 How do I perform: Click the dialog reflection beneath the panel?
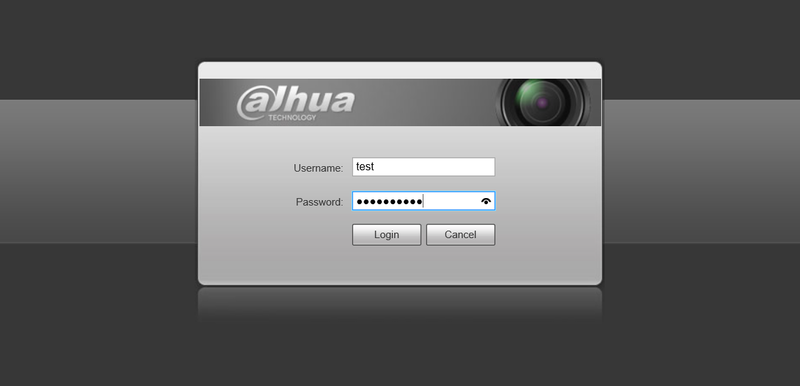point(400,303)
